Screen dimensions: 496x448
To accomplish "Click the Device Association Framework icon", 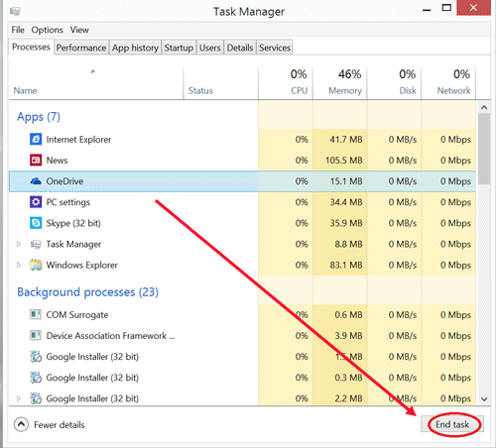I will [36, 336].
